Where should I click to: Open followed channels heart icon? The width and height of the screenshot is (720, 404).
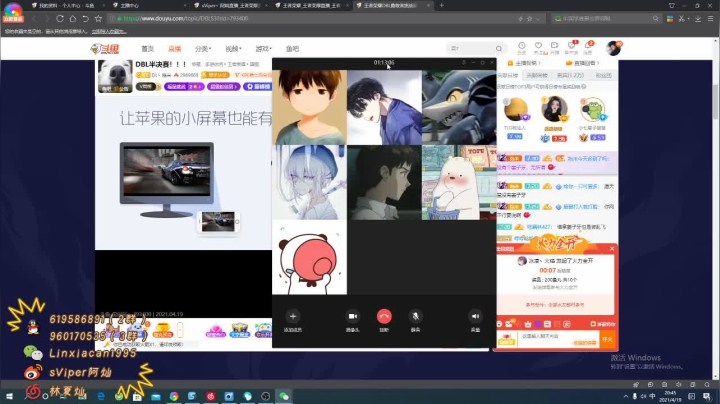click(x=538, y=47)
